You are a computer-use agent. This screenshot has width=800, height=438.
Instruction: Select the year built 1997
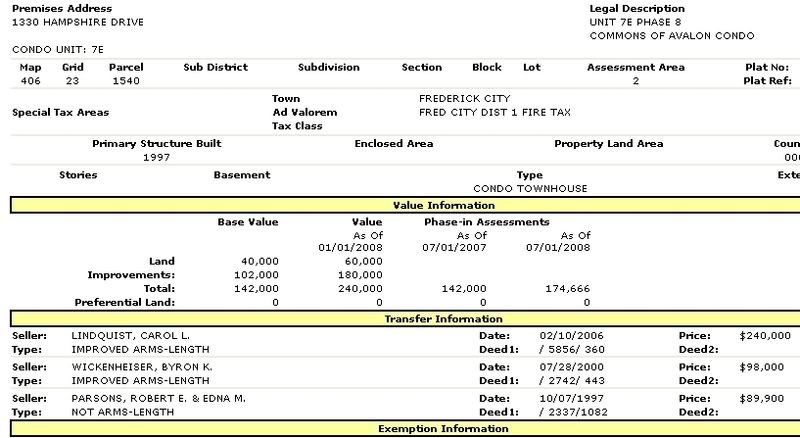[156, 157]
